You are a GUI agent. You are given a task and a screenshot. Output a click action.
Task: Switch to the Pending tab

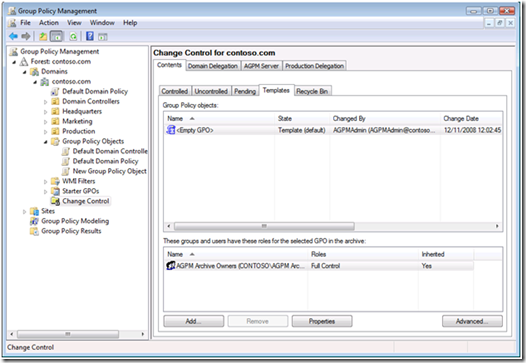[245, 91]
